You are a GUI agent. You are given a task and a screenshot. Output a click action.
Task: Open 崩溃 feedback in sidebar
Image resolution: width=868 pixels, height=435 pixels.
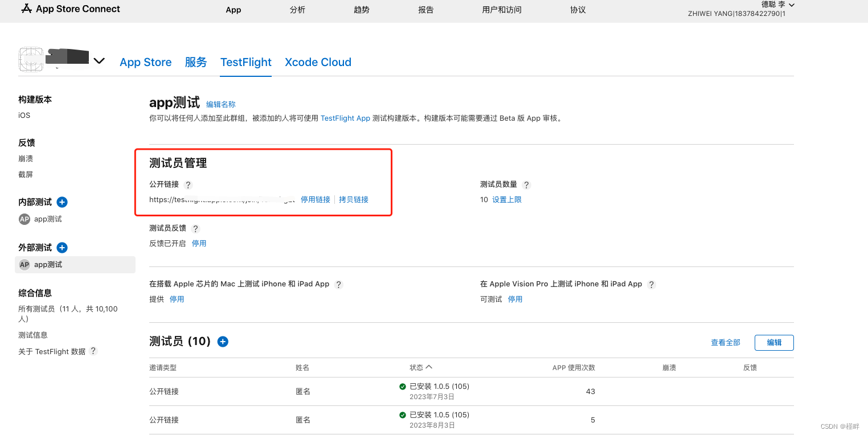tap(26, 158)
